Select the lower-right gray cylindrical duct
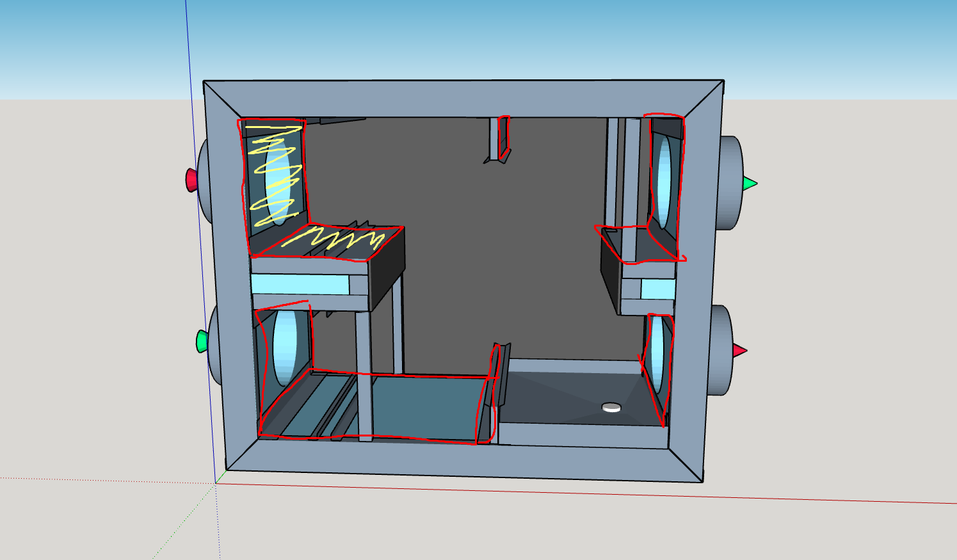This screenshot has width=957, height=560. [720, 350]
